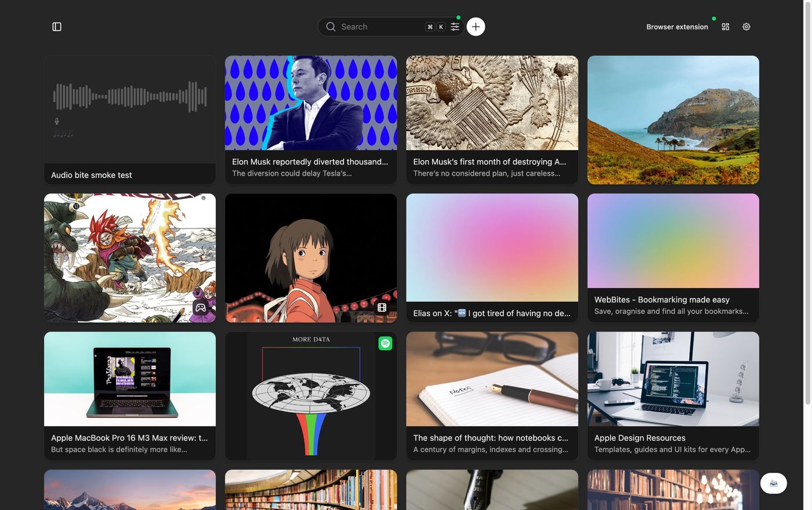Click rainbow gradient on WebBites card
Image resolution: width=812 pixels, height=510 pixels.
tap(673, 241)
